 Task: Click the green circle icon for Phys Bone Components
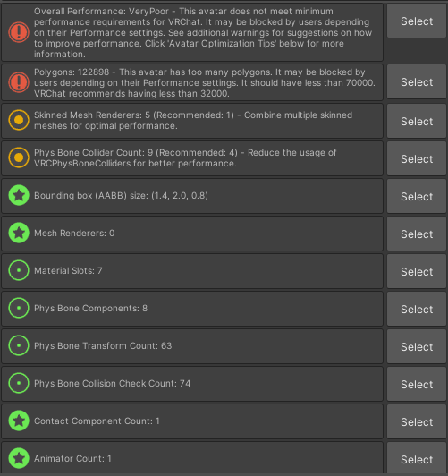19,308
